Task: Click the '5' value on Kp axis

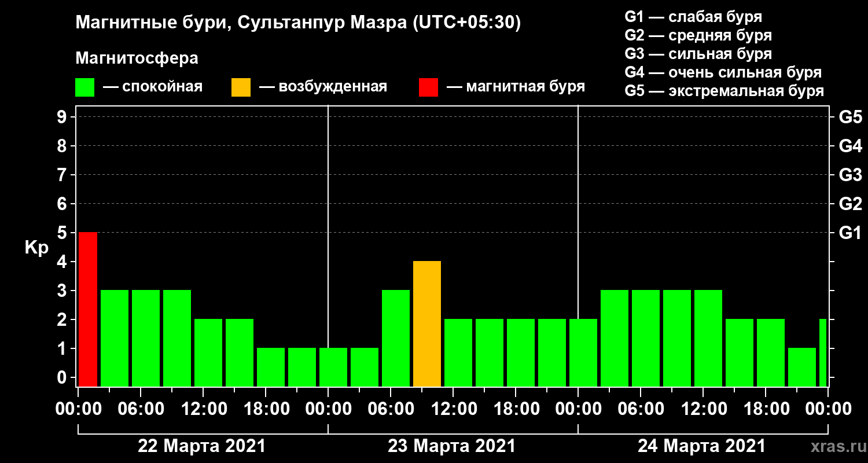Action: coord(63,233)
